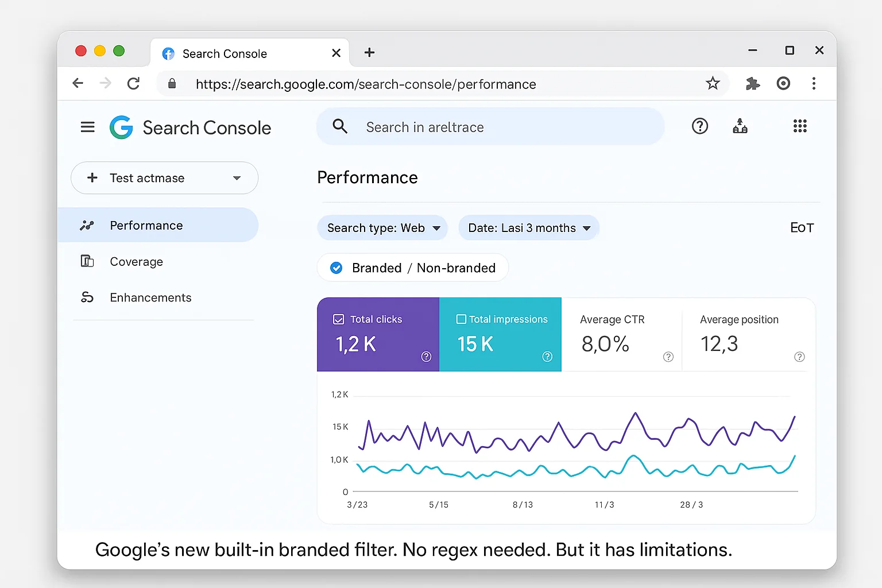
Task: Click inside the Search in areltrace field
Action: click(488, 127)
